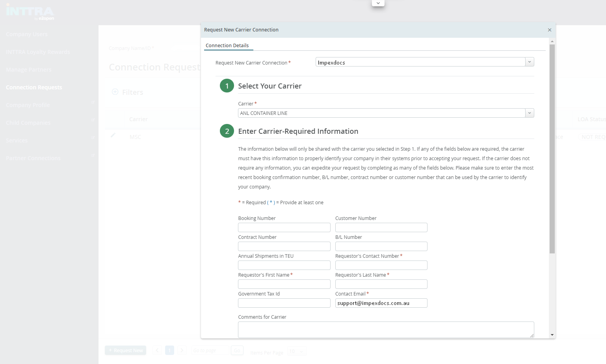
Task: Click the LOA Status column header
Action: click(x=591, y=119)
